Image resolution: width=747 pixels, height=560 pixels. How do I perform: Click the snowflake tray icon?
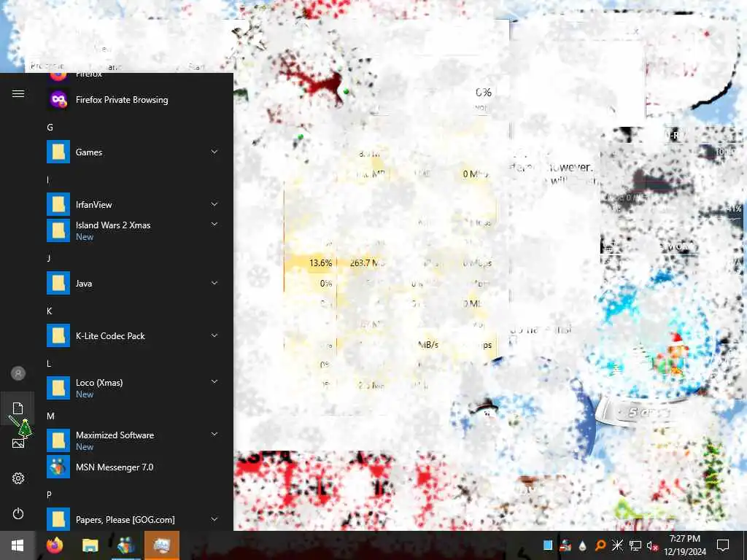tap(617, 545)
